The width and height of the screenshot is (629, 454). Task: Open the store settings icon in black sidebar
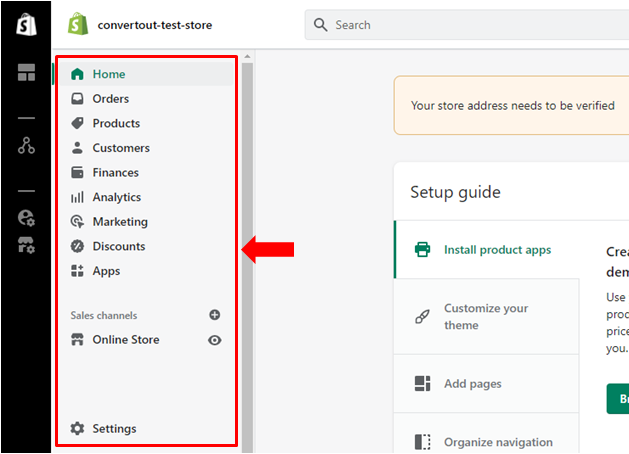pyautogui.click(x=26, y=245)
